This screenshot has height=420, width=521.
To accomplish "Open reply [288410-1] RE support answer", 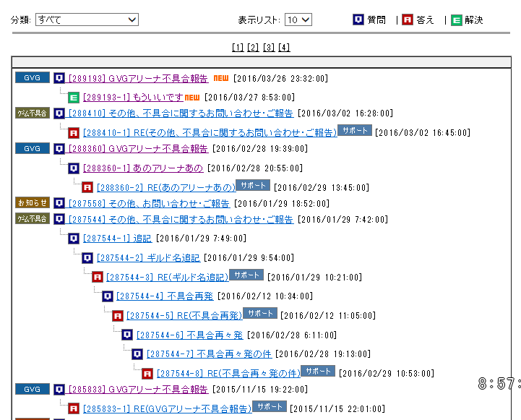I will [x=210, y=133].
